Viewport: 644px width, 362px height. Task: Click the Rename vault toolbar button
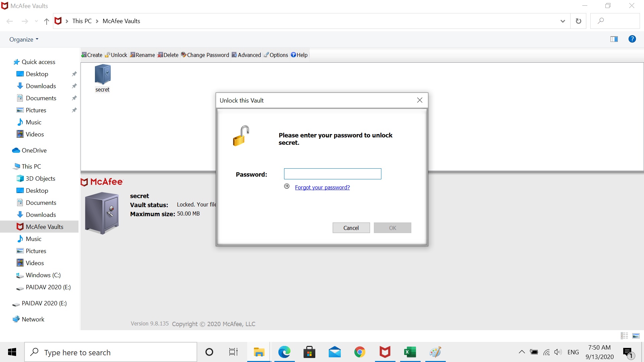[143, 55]
